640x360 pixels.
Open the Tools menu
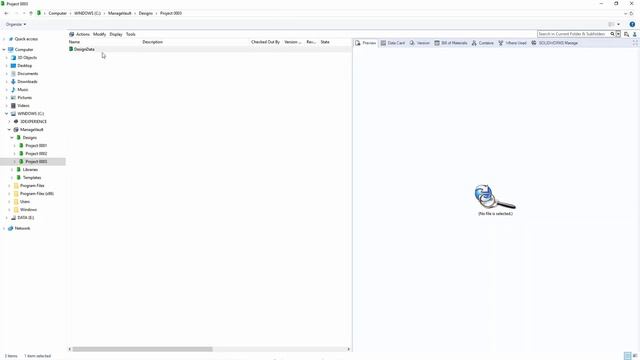(131, 34)
